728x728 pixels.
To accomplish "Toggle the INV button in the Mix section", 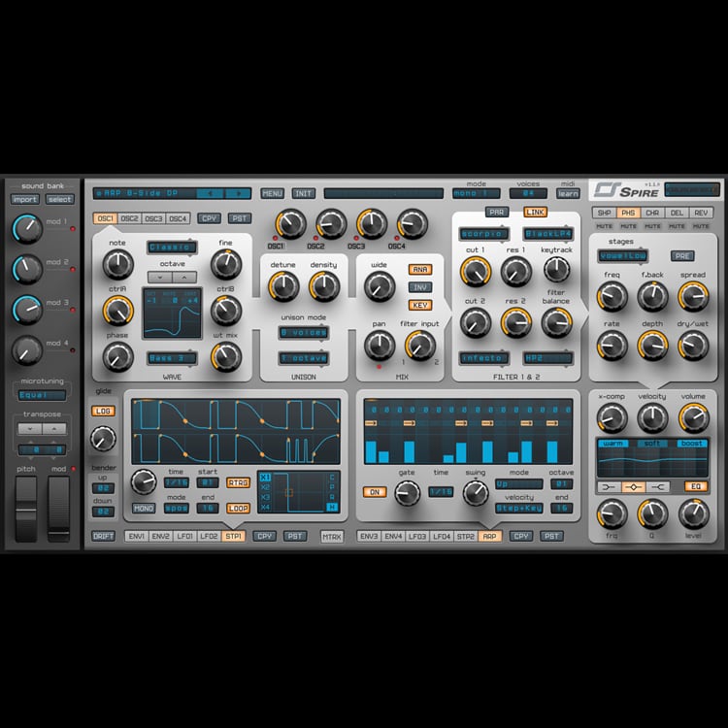I will click(420, 287).
